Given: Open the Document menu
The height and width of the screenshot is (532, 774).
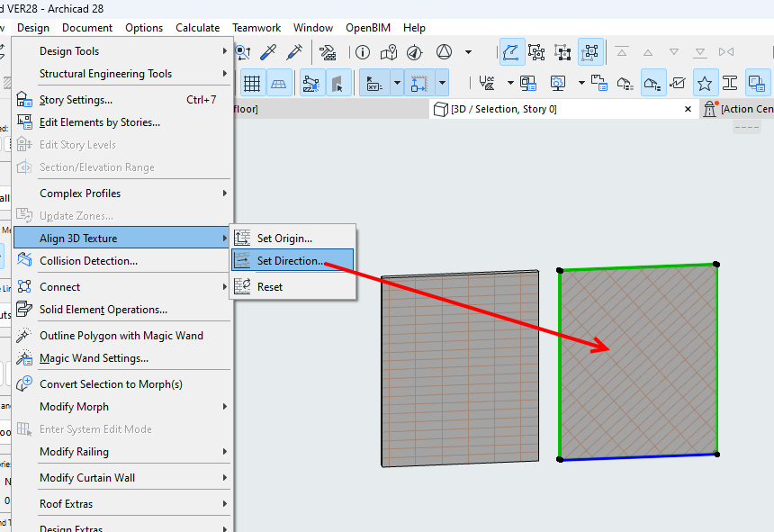Looking at the screenshot, I should click(87, 28).
